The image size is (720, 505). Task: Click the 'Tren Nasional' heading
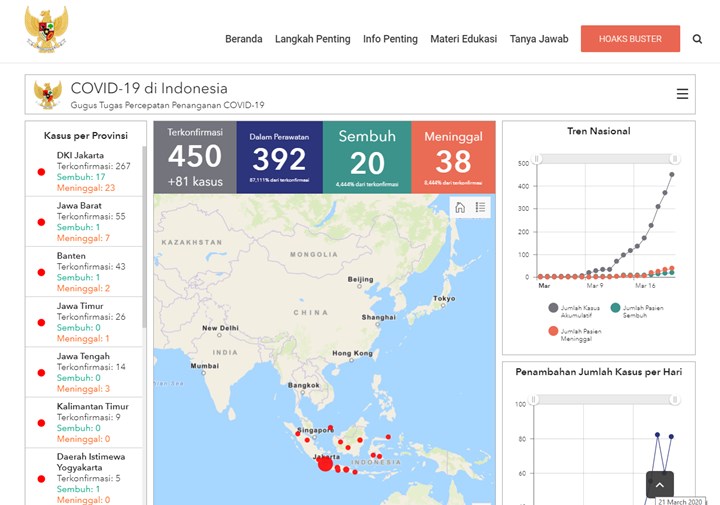(598, 131)
